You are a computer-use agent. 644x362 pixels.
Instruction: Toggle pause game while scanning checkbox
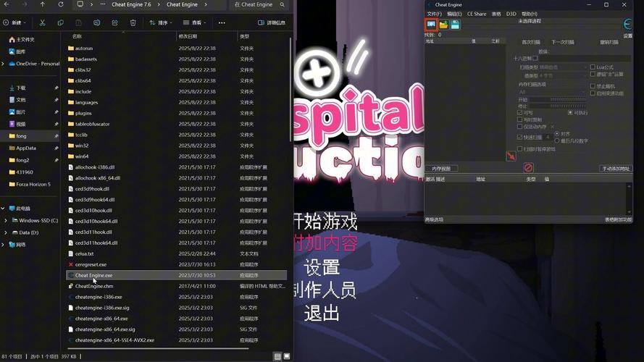(519, 149)
